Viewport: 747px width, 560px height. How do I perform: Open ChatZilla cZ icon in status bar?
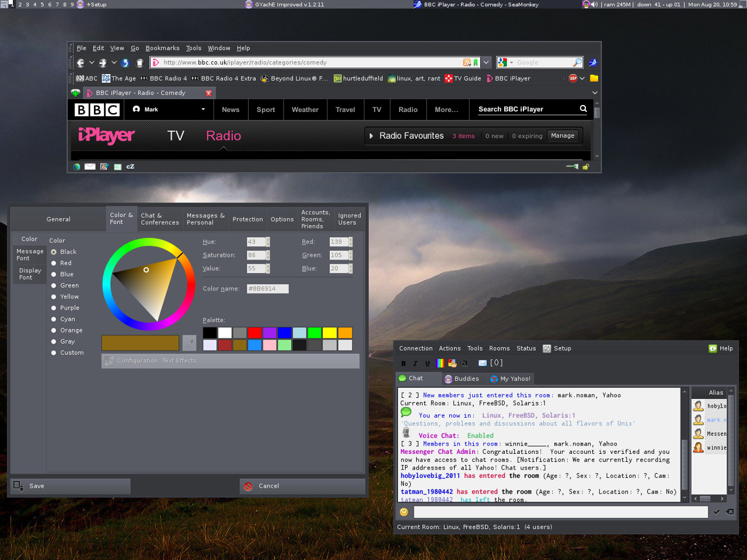[130, 167]
